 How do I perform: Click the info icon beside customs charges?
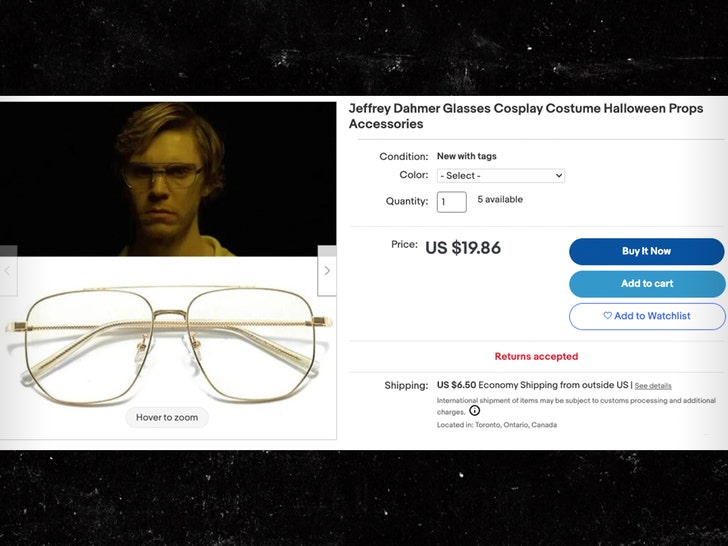474,411
